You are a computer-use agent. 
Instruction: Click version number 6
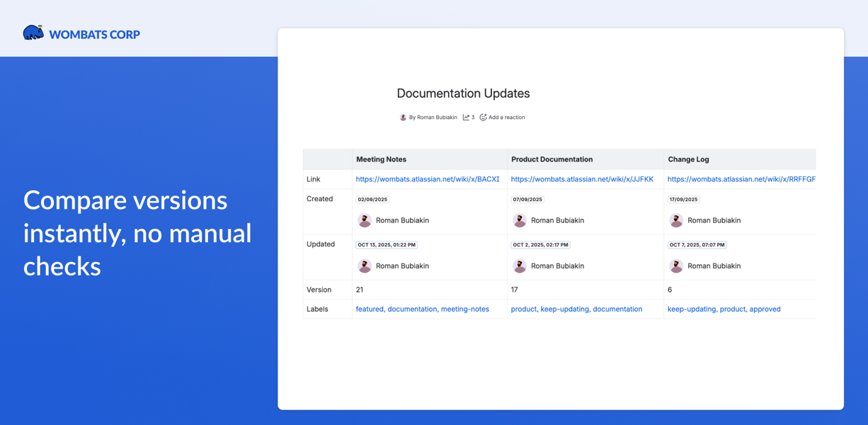[670, 290]
